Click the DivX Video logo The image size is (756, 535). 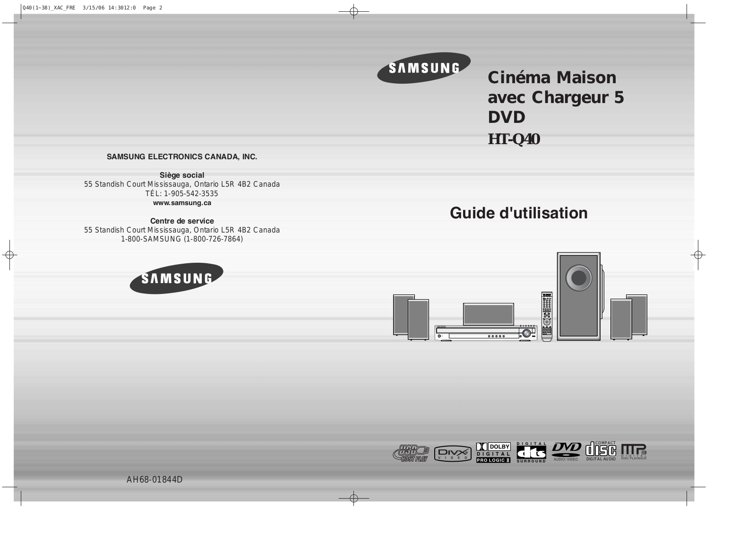pos(453,454)
